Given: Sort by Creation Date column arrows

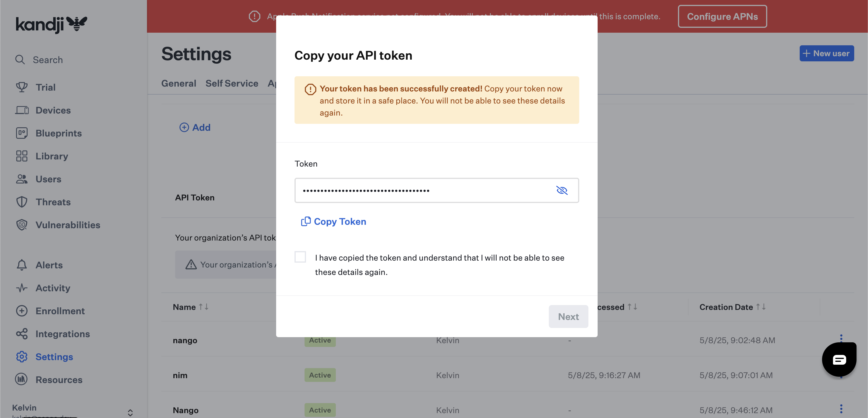Looking at the screenshot, I should [x=761, y=307].
